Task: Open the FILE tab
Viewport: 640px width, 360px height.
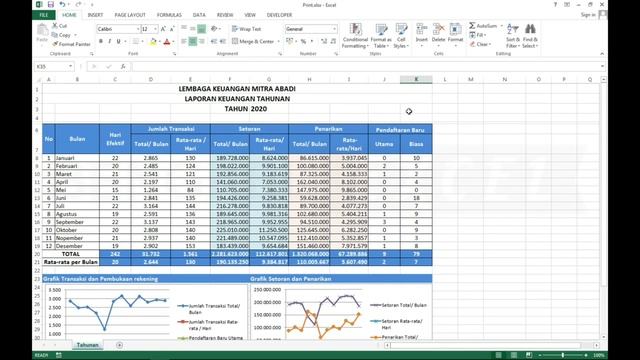Action: [44, 15]
